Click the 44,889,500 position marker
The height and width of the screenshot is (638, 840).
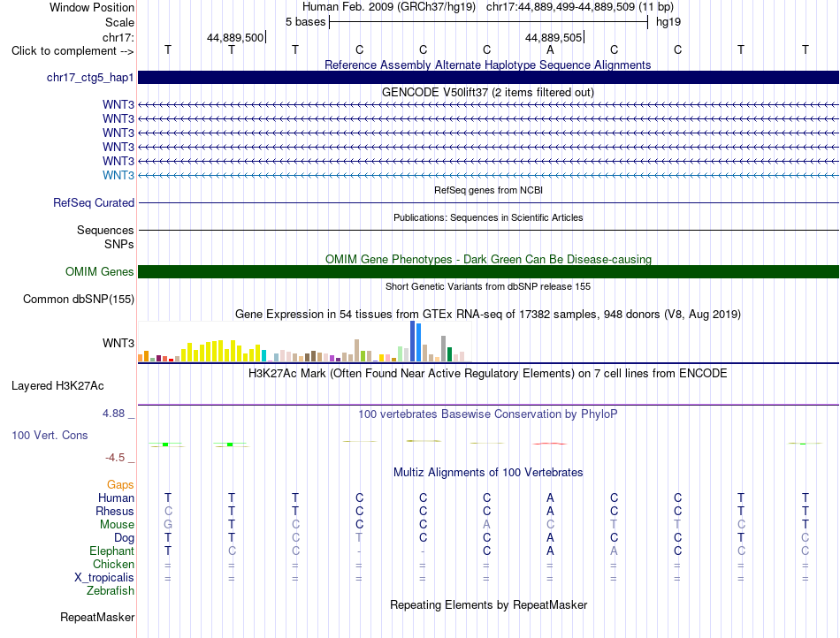[236, 37]
